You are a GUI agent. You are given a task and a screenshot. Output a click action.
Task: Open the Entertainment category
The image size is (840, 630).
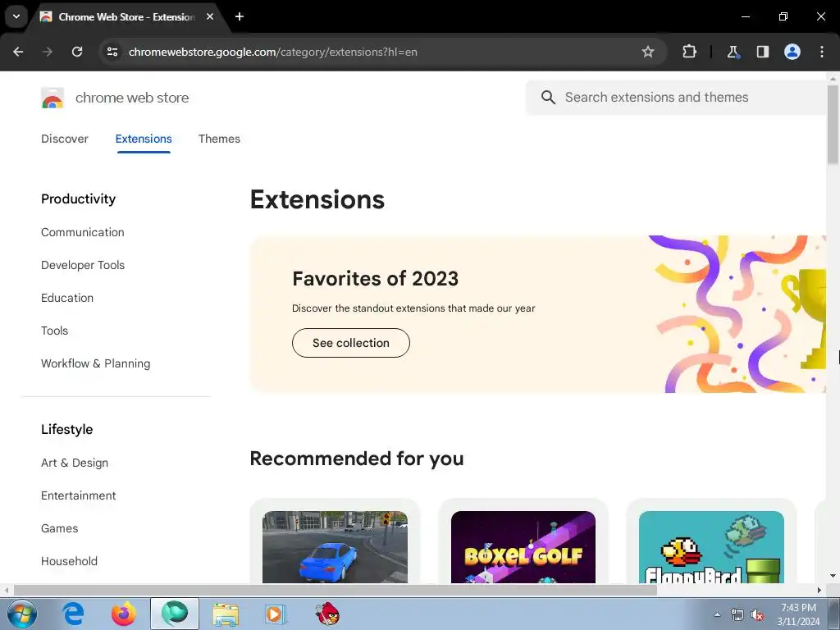[78, 495]
